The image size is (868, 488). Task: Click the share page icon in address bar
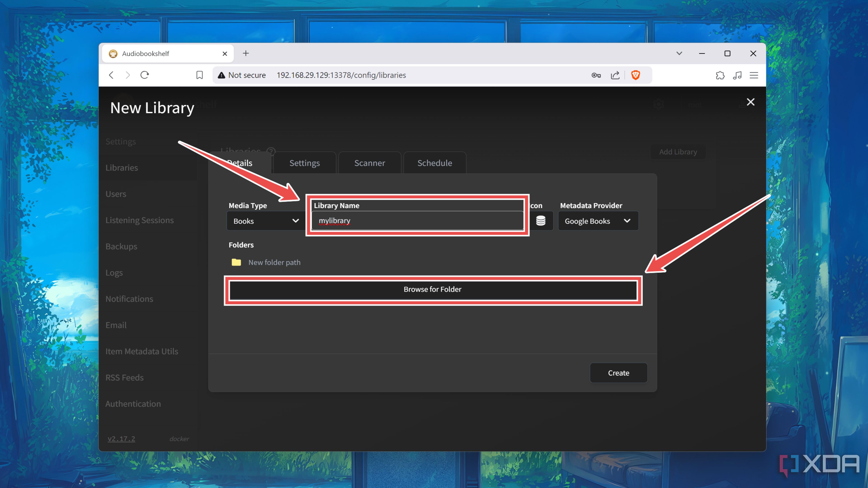pos(615,75)
